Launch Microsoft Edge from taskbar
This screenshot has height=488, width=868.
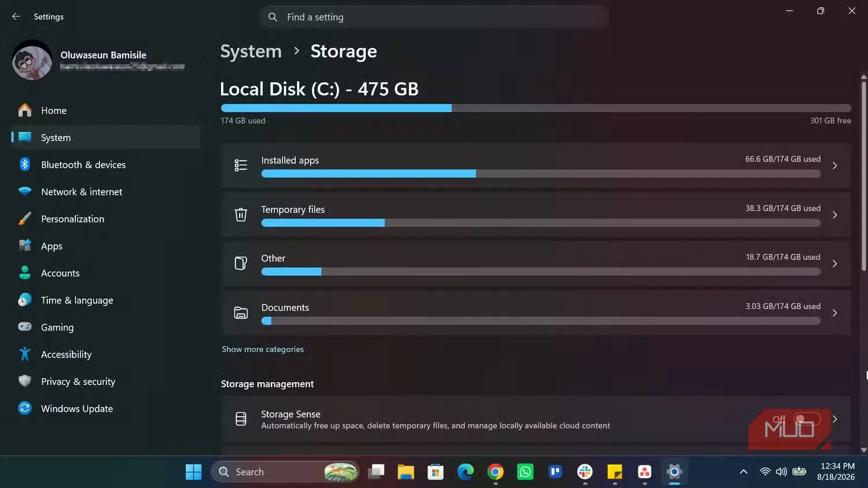point(465,472)
